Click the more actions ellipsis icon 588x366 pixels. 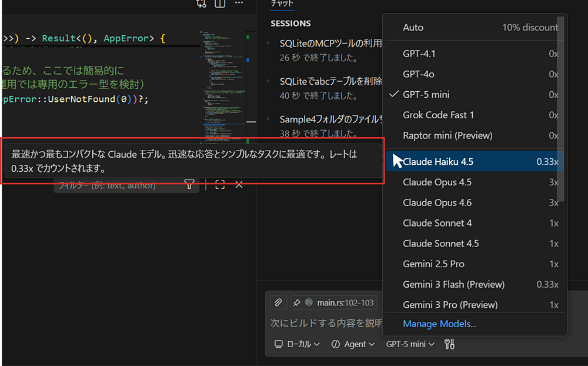(x=239, y=4)
